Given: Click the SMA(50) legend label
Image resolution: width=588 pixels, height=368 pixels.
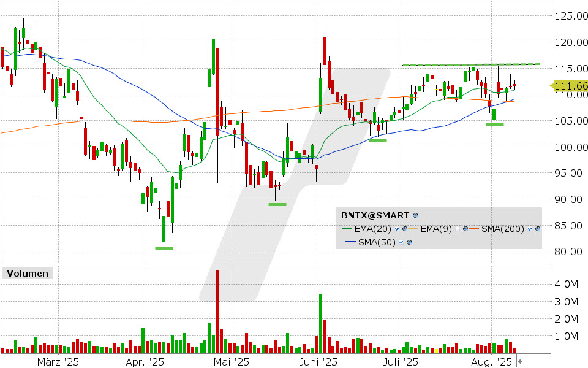Looking at the screenshot, I should 377,242.
